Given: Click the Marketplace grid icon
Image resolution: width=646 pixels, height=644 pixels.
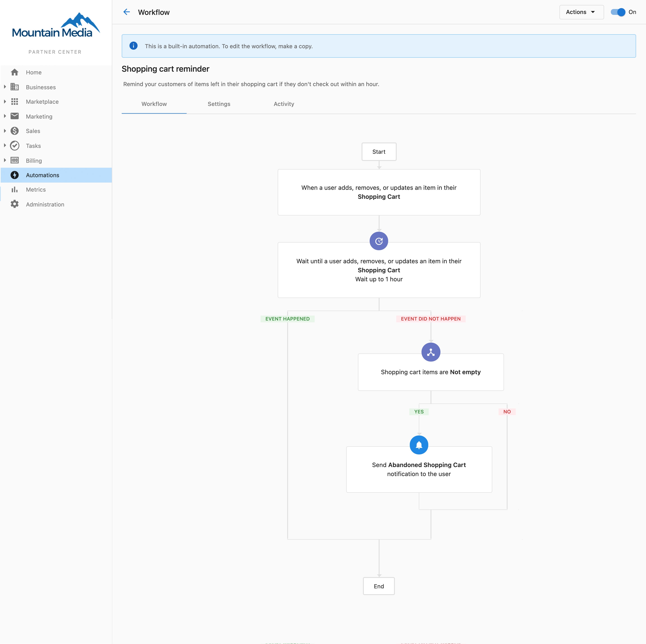Looking at the screenshot, I should click(14, 102).
